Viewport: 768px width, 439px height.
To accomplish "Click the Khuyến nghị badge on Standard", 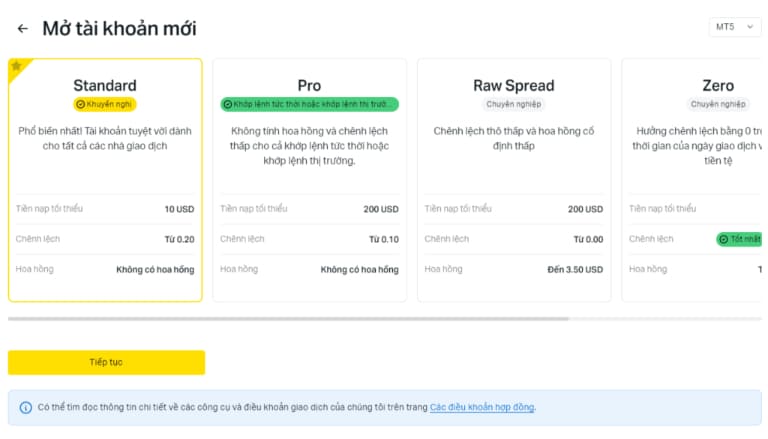I will [x=105, y=104].
